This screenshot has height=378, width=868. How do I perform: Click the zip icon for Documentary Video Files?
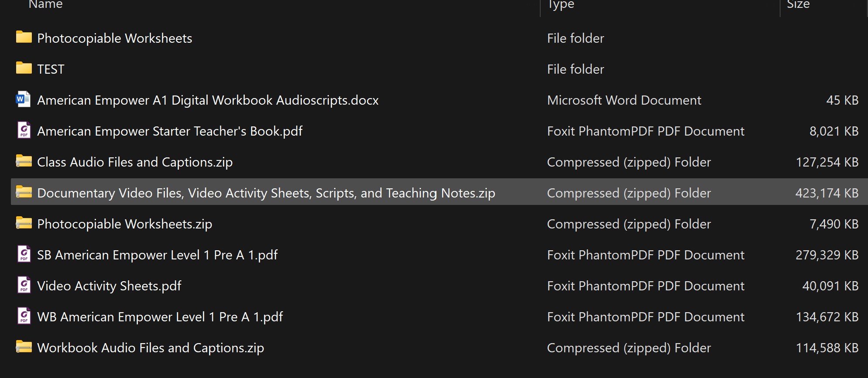click(x=24, y=192)
